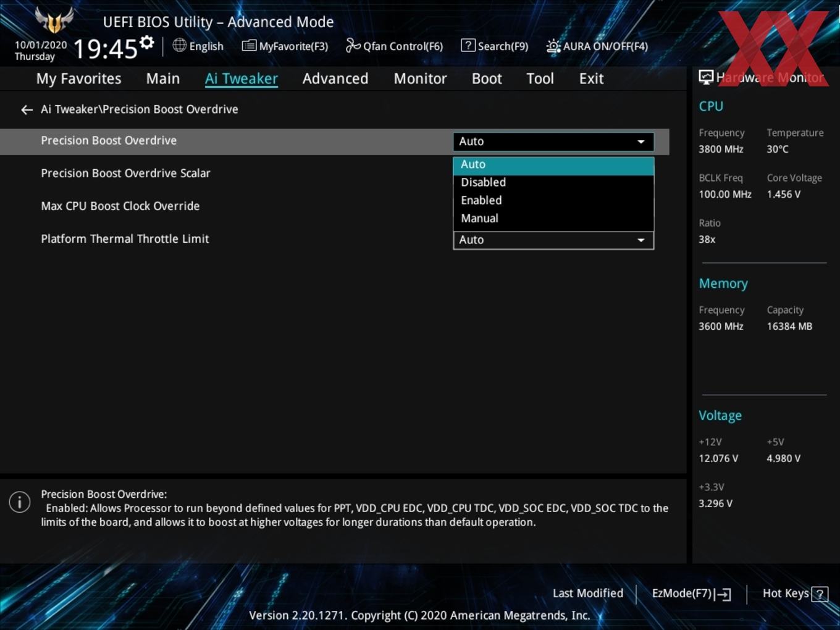Click the Search(F9) question mark icon
The width and height of the screenshot is (840, 630).
(468, 45)
